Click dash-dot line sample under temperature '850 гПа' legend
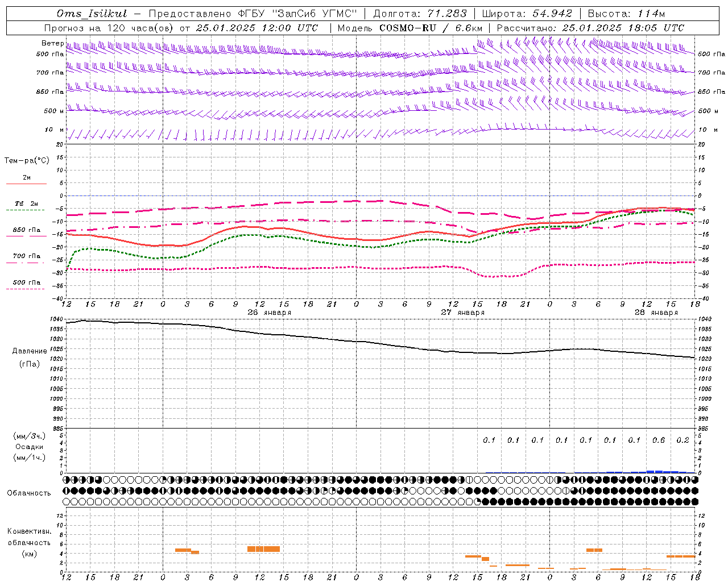The image size is (728, 582). click(26, 236)
